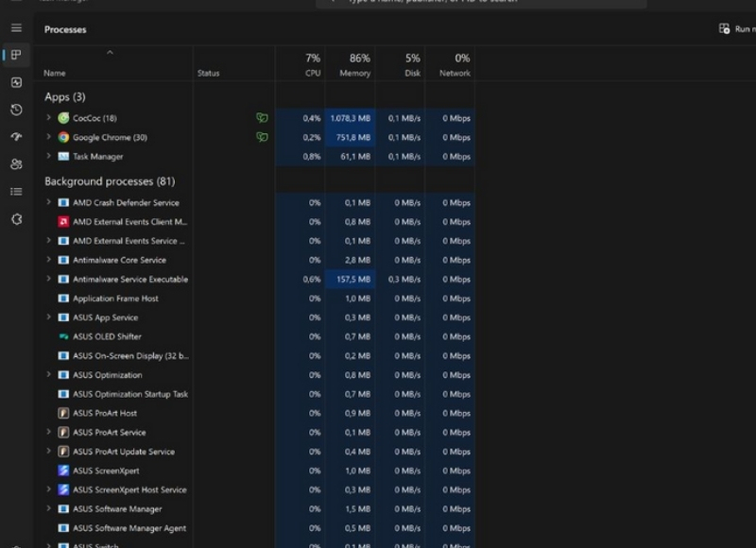The width and height of the screenshot is (756, 548).
Task: Open the hamburger navigation menu
Action: coord(16,28)
